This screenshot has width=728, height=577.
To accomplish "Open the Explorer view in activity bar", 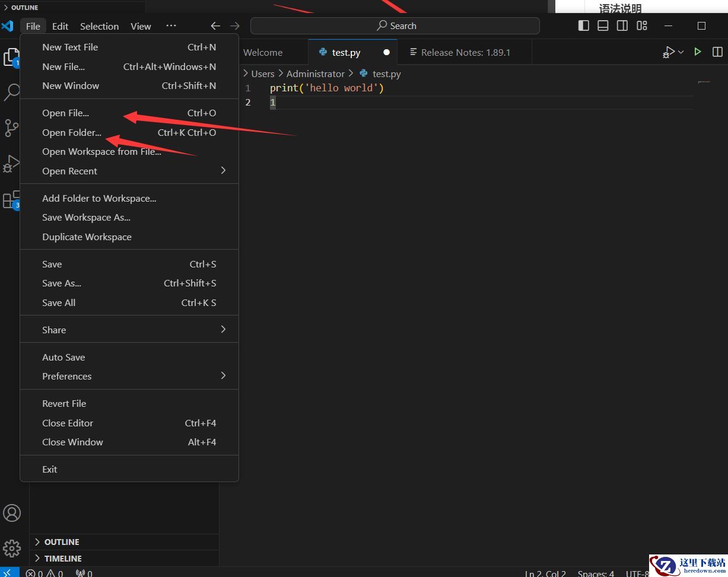I will point(11,57).
